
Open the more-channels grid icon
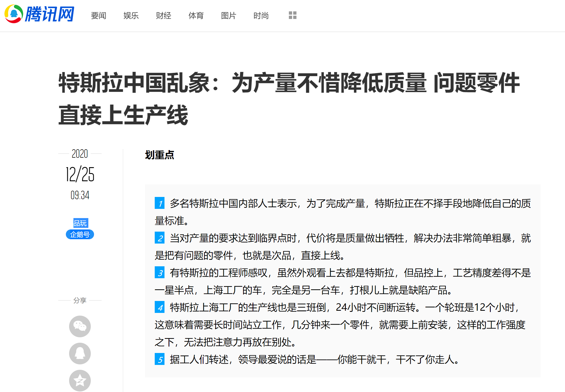293,15
